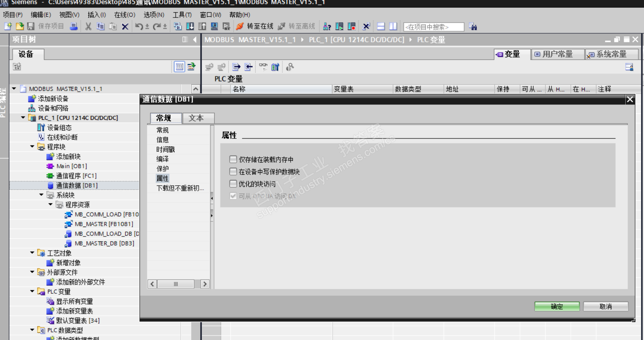Screen dimensions: 644x340
Task: Click the Start CPU icon
Action: pos(339,26)
